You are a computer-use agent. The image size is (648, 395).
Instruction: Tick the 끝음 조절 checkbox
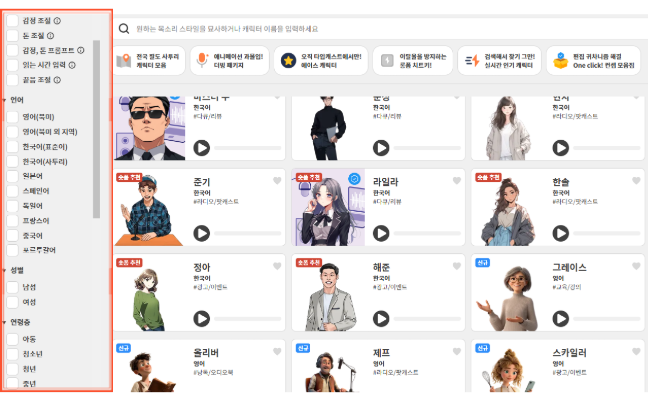(12, 80)
